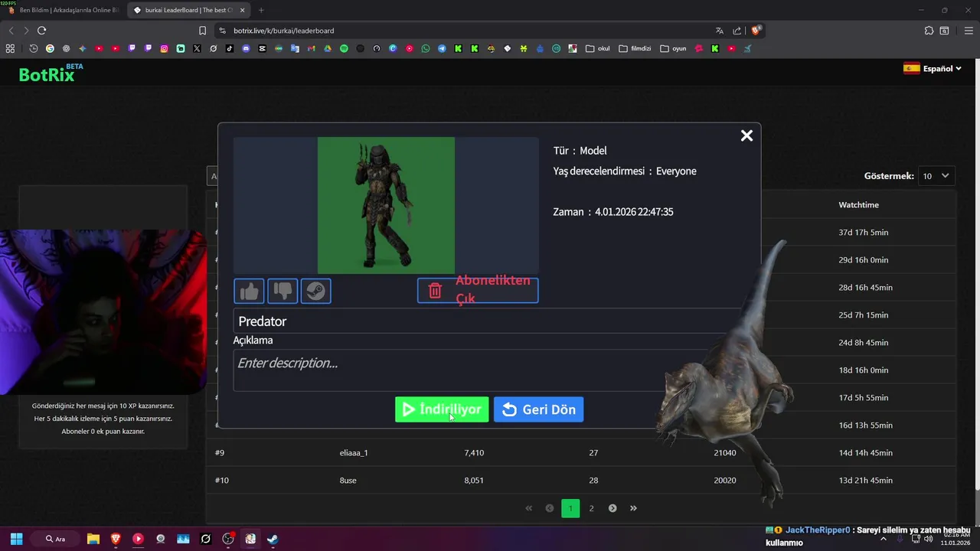Open the WhatsApp bookmark

426,48
